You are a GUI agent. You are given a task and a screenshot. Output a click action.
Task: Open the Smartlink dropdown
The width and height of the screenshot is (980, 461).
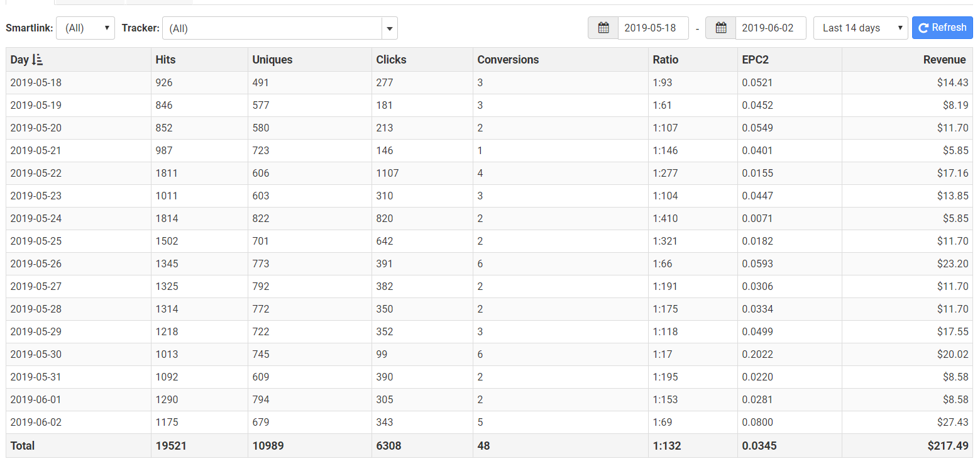(85, 28)
